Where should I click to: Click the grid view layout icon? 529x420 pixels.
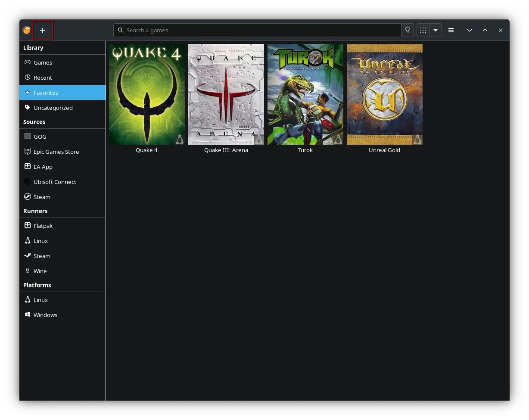coord(423,30)
